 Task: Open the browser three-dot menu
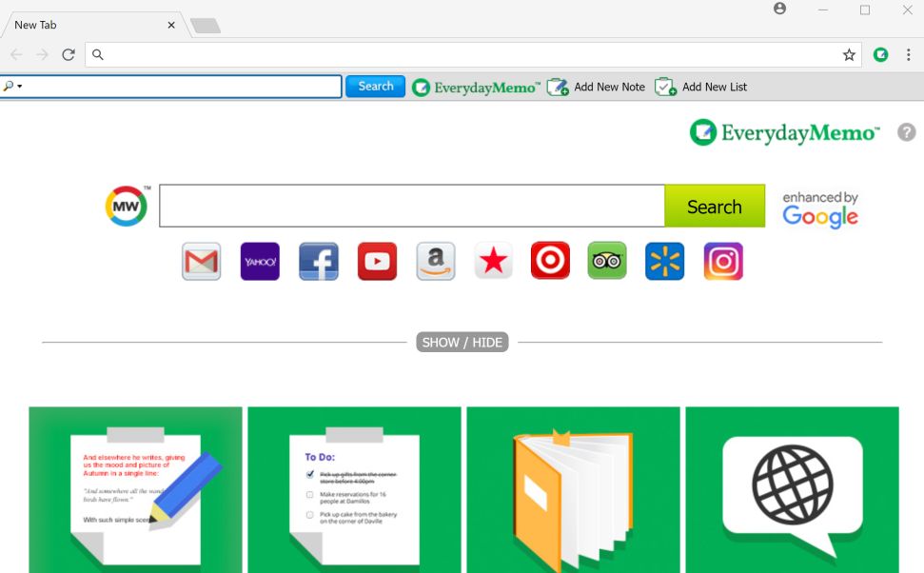coord(910,54)
